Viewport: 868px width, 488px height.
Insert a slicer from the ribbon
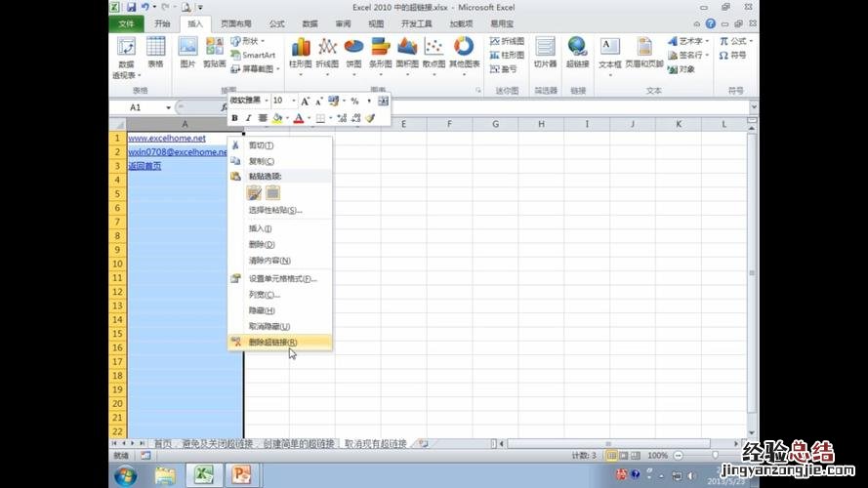point(544,51)
